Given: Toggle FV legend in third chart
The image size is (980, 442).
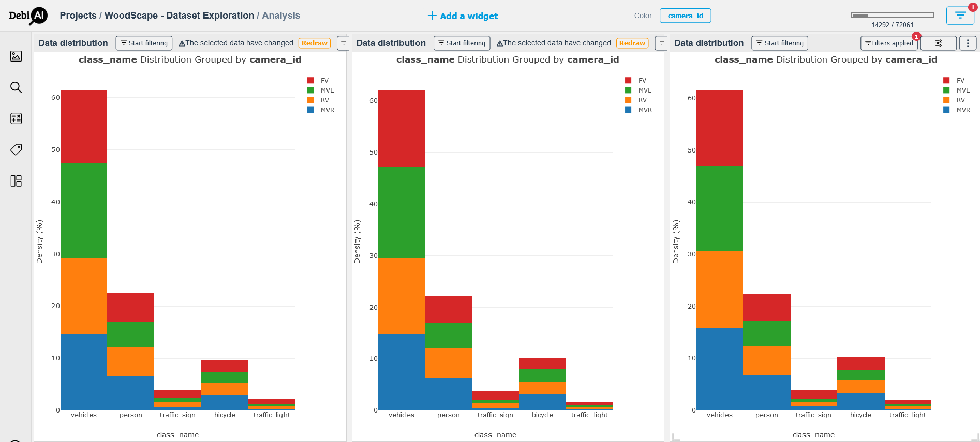Looking at the screenshot, I should pos(954,80).
